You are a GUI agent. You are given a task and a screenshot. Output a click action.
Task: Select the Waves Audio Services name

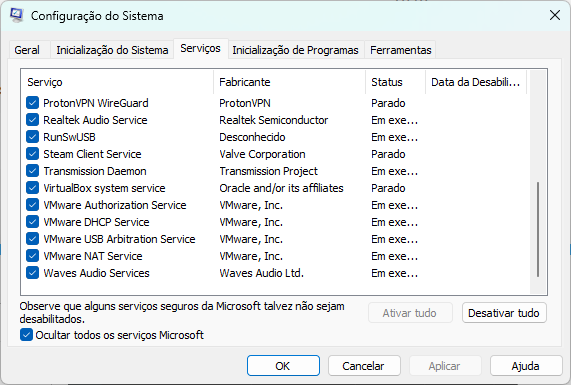(x=96, y=273)
